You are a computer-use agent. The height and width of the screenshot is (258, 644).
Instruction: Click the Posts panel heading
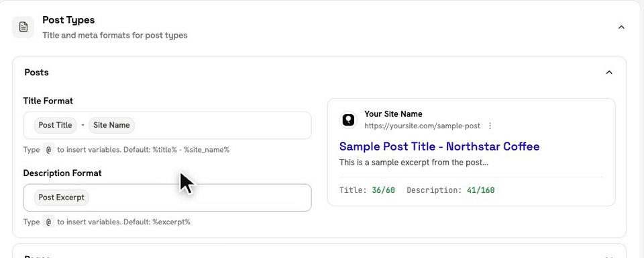[x=36, y=73]
